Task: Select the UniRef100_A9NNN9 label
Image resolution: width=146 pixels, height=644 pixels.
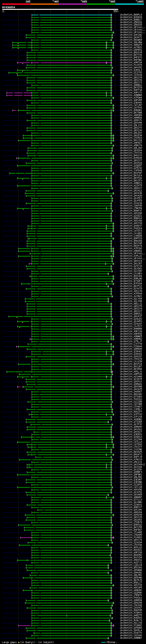Action: 131,95
